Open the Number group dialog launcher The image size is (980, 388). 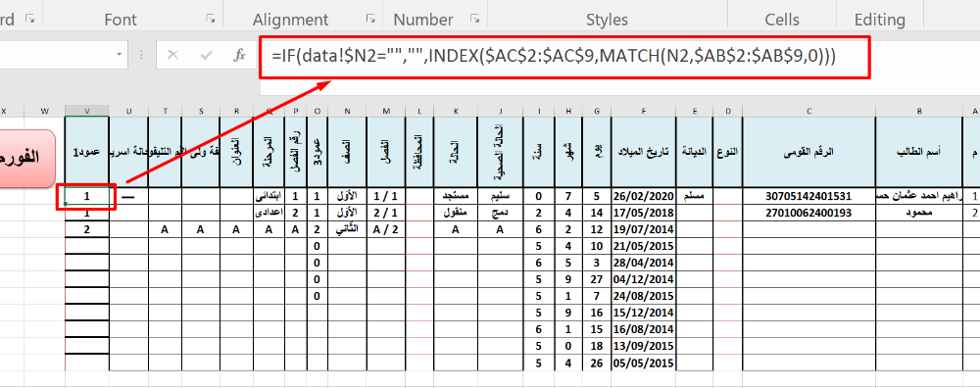(x=475, y=19)
